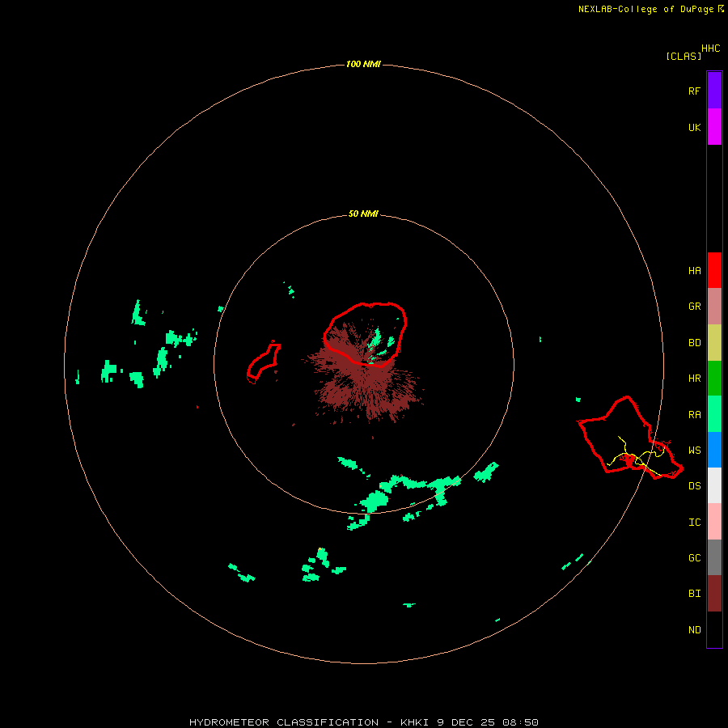Click the HA red legend swatch

click(x=714, y=270)
